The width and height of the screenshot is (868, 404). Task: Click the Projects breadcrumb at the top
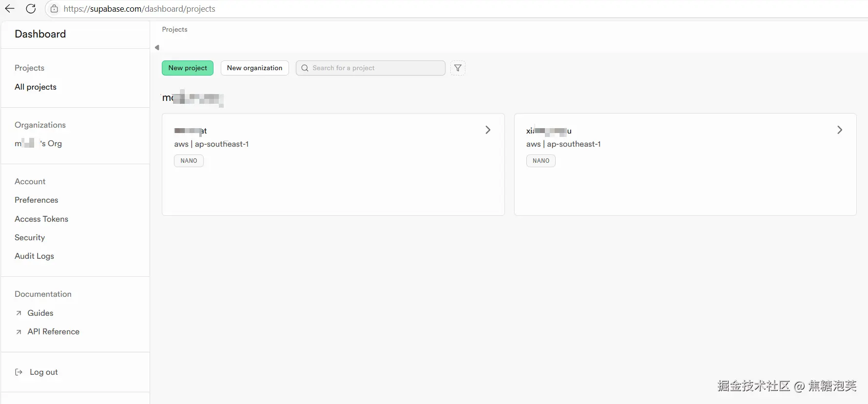[174, 29]
